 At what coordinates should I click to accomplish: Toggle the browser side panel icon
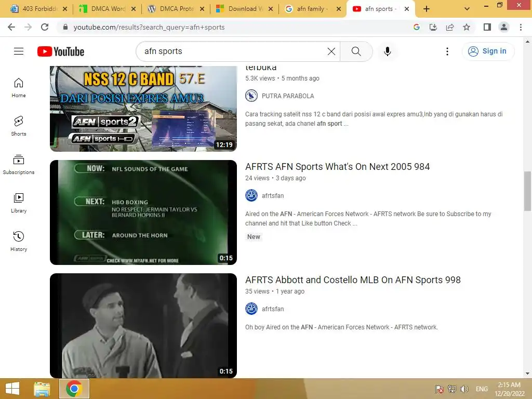[x=487, y=27]
